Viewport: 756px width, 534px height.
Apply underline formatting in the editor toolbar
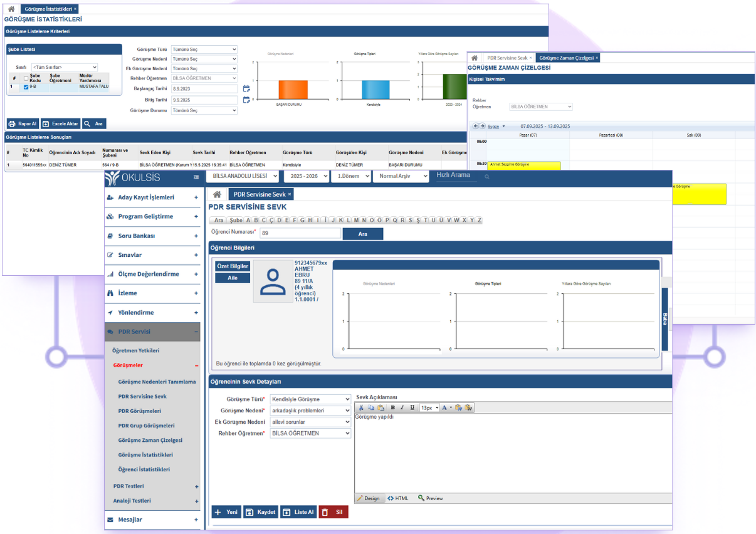coord(412,407)
